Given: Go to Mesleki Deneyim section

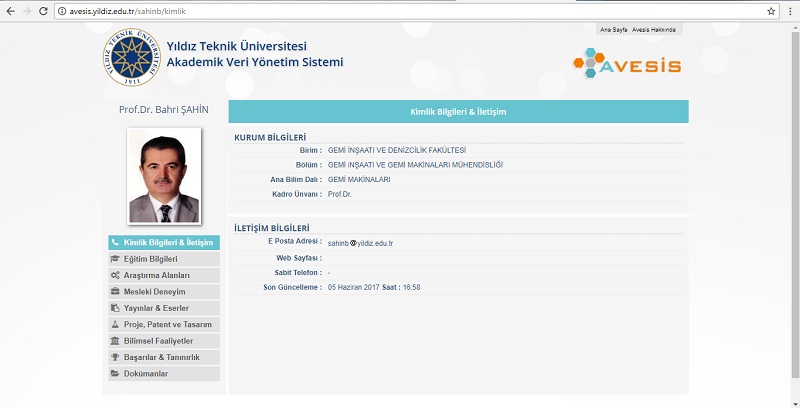Looking at the screenshot, I should (163, 291).
